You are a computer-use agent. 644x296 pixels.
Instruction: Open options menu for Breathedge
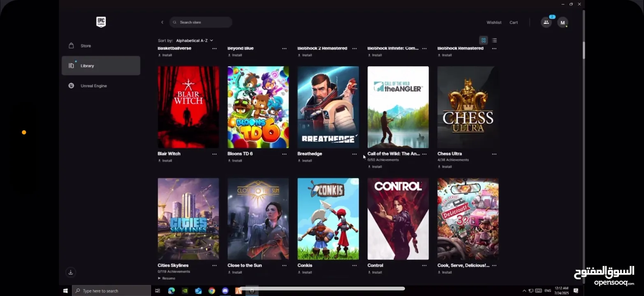pyautogui.click(x=354, y=154)
